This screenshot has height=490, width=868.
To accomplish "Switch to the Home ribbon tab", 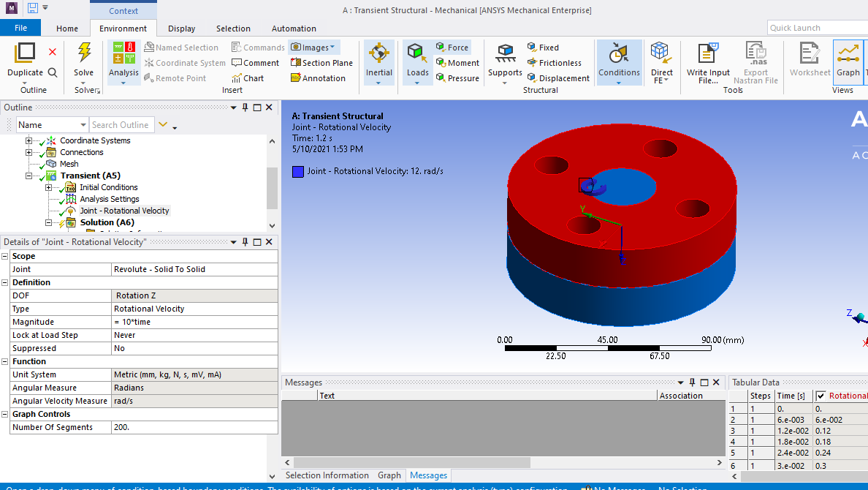I will (67, 29).
